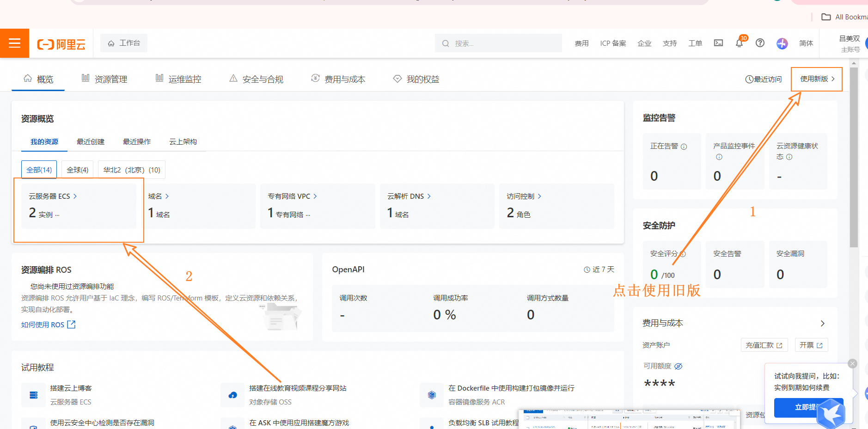Select the 运维监控 tab

pos(178,79)
